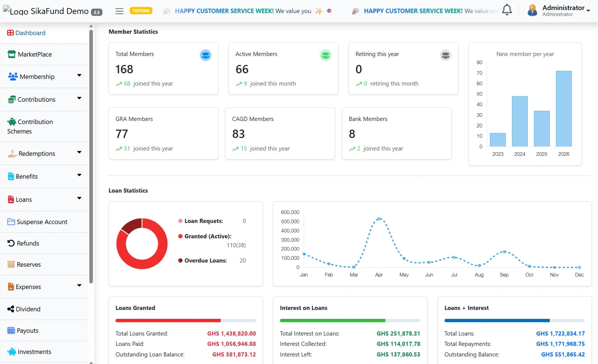Click the TESTING badge

[141, 11]
